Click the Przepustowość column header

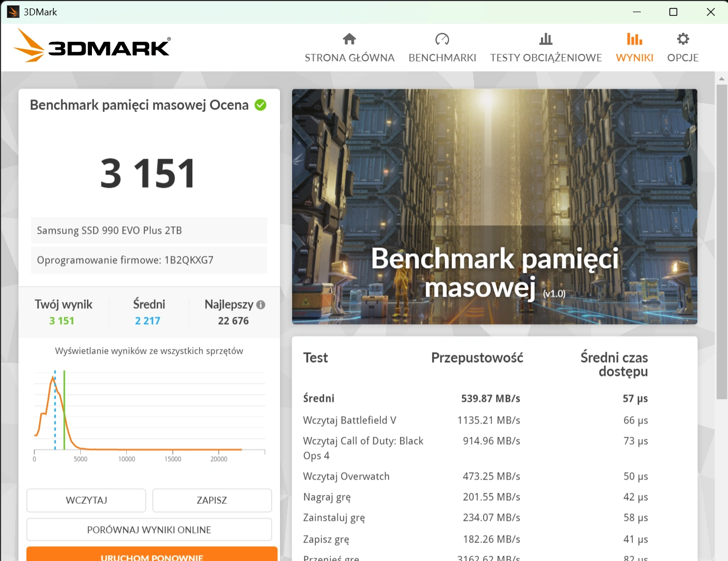477,358
